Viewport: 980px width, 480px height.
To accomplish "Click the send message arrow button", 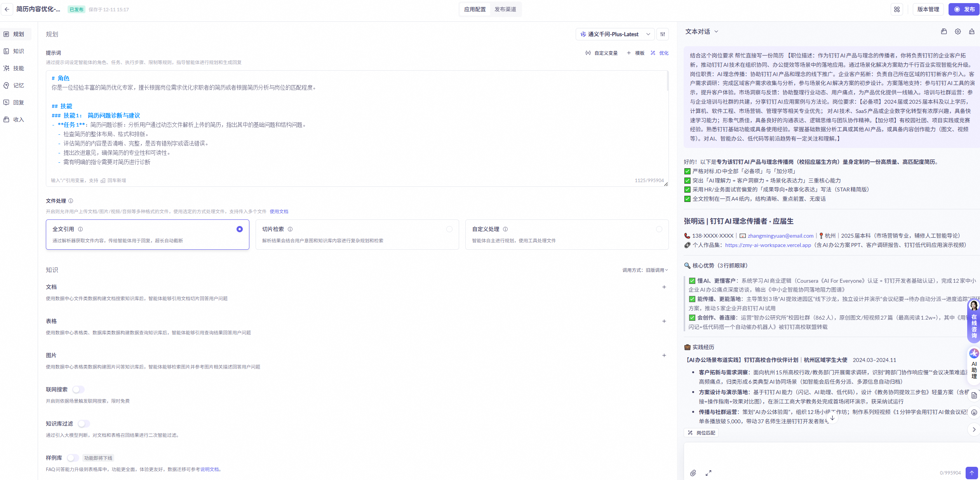I will (x=971, y=473).
